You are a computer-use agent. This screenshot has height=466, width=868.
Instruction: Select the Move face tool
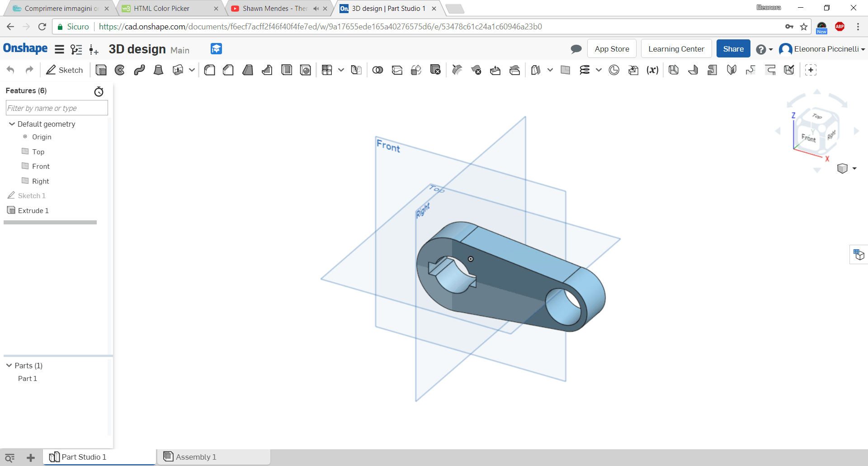[495, 70]
